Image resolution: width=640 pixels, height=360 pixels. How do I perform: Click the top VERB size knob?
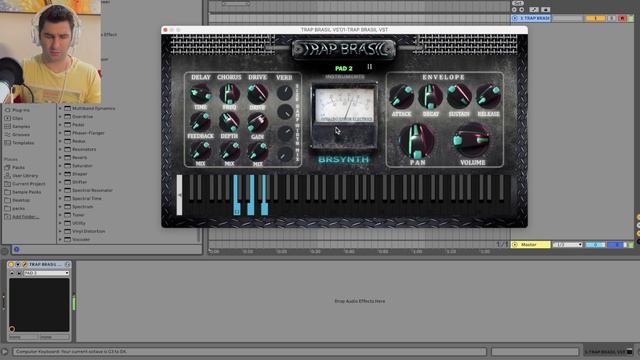click(284, 93)
